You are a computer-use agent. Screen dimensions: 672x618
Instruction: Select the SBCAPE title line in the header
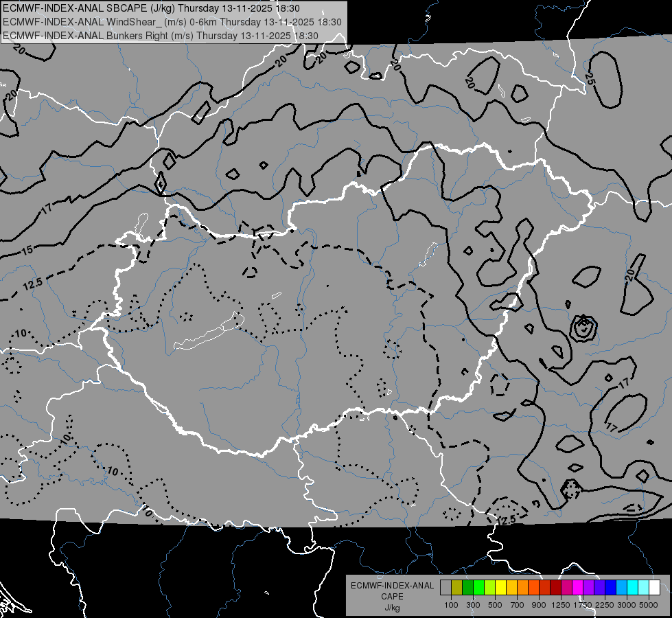151,8
